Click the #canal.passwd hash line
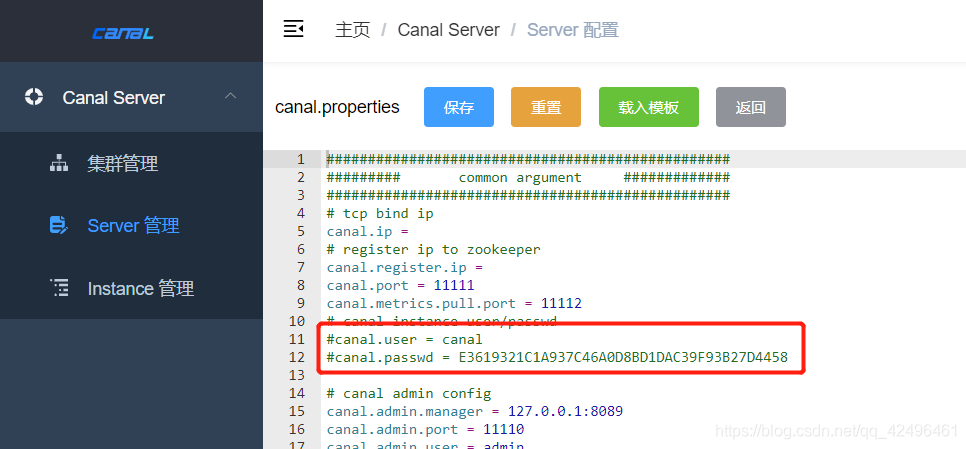Viewport: 966px width, 449px height. (x=557, y=357)
